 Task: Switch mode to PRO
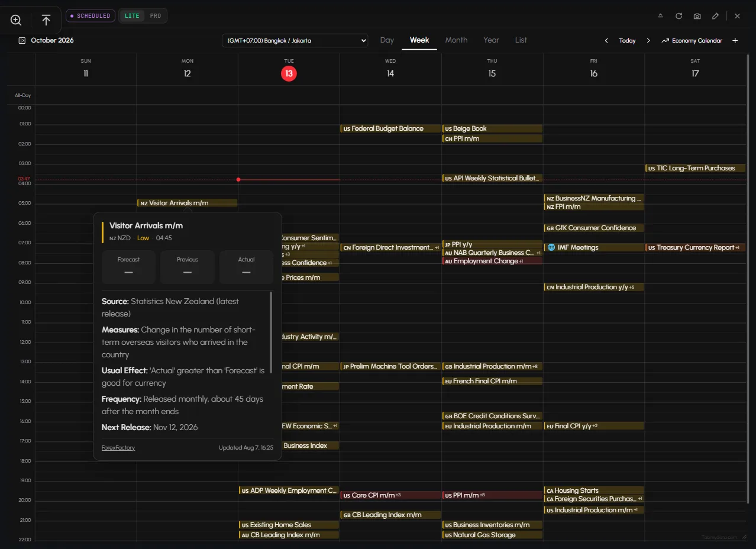tap(156, 16)
